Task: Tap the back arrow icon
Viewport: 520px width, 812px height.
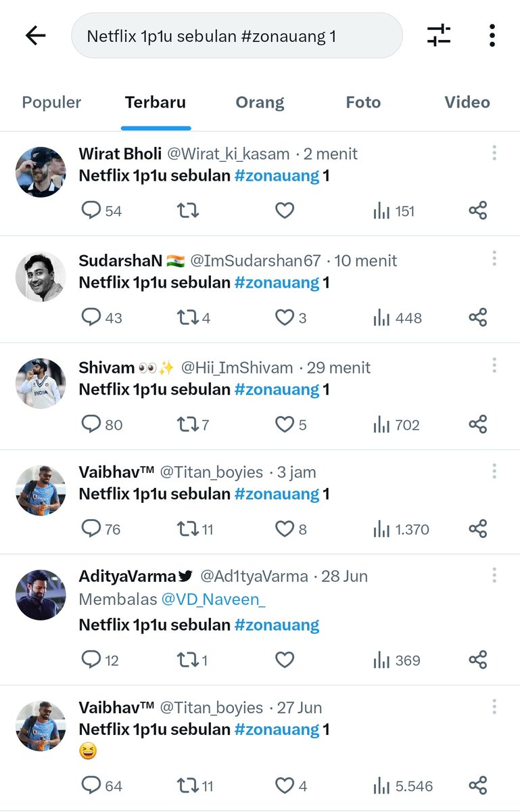Action: [x=35, y=36]
